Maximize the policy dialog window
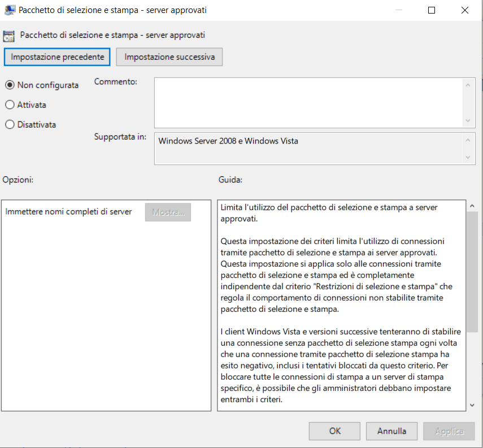The height and width of the screenshot is (448, 483). (432, 10)
